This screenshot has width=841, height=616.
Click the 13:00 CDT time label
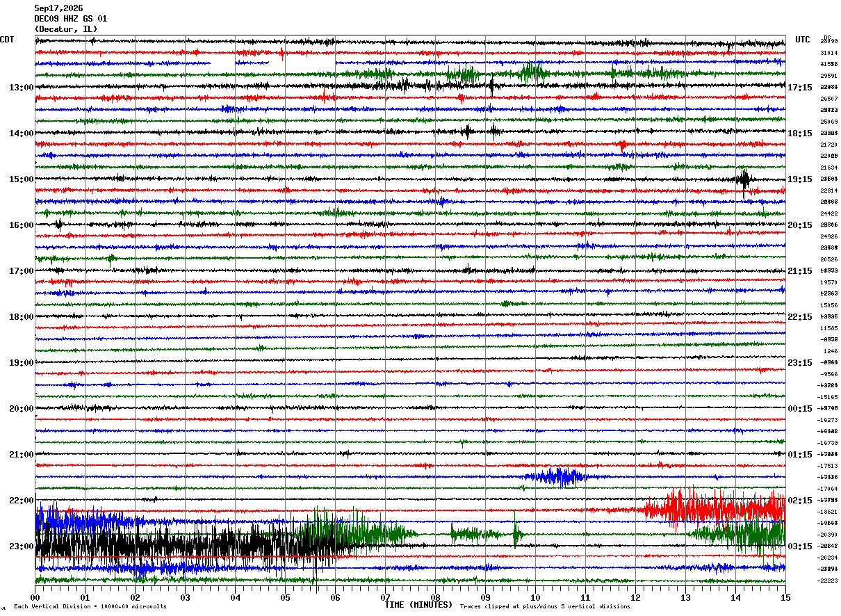[x=21, y=88]
